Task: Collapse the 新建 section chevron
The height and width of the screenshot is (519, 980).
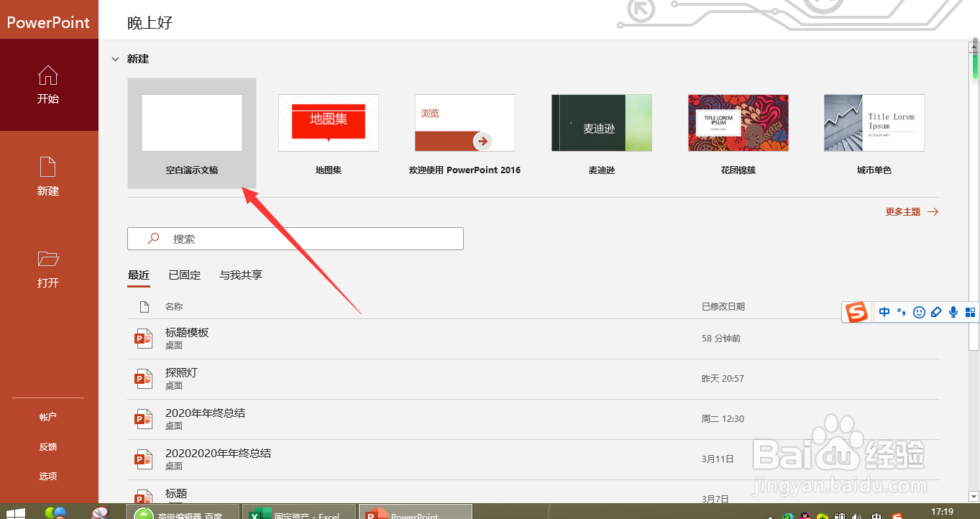Action: click(x=116, y=59)
